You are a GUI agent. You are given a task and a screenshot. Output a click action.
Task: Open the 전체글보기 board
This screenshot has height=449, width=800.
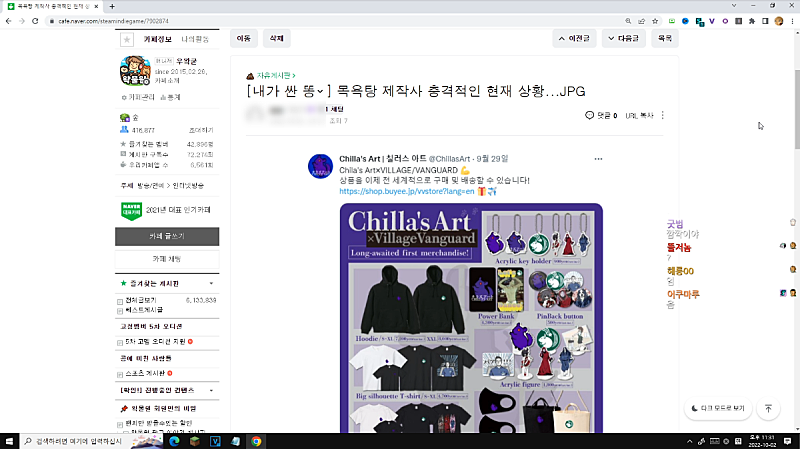[140, 300]
